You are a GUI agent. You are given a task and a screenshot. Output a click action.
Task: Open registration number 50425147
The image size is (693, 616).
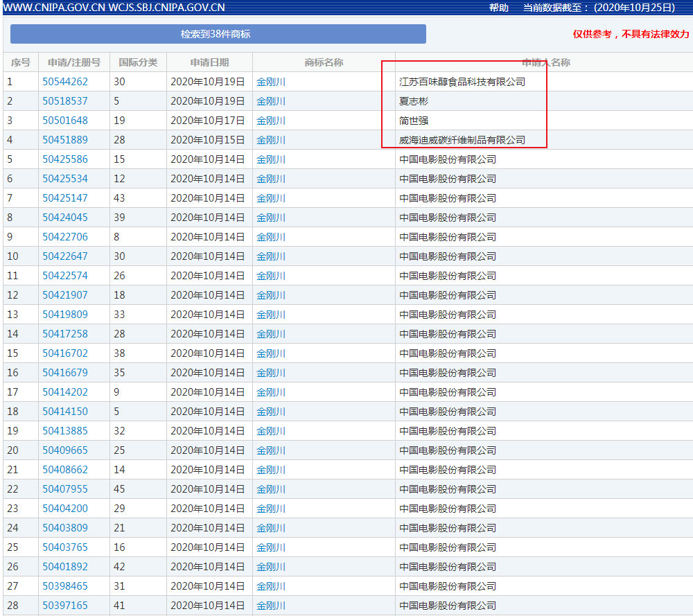[x=65, y=198]
